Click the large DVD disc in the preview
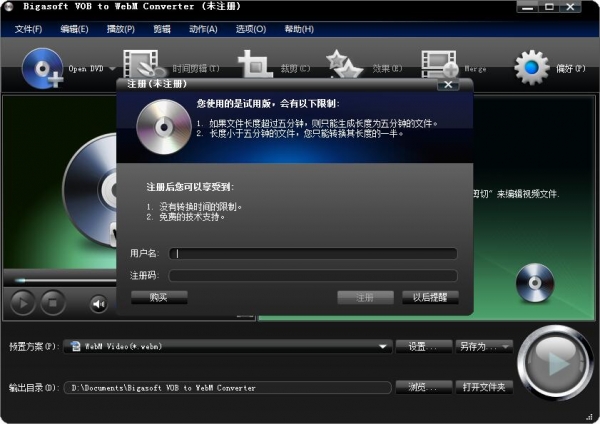Image resolution: width=600 pixels, height=424 pixels. pyautogui.click(x=90, y=189)
